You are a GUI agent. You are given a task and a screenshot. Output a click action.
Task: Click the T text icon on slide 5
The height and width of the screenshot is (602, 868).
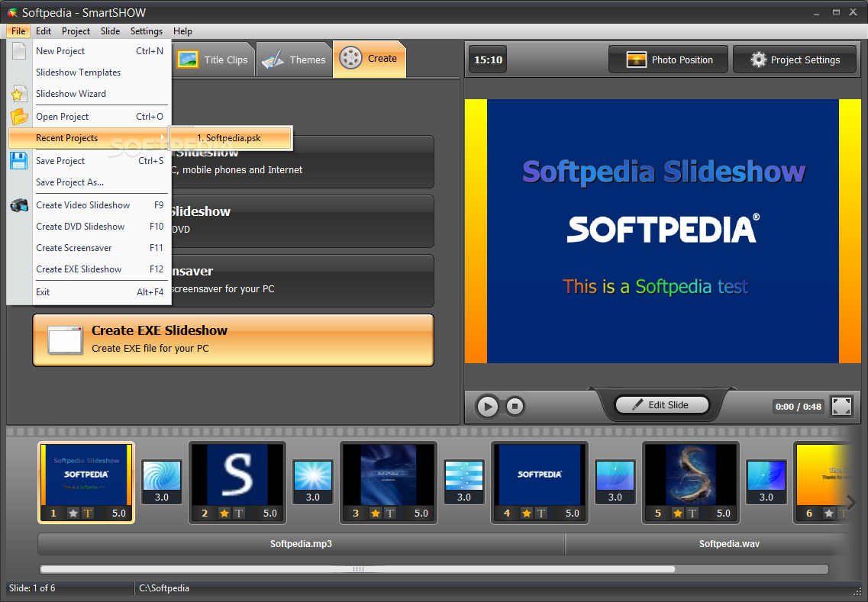coord(692,513)
